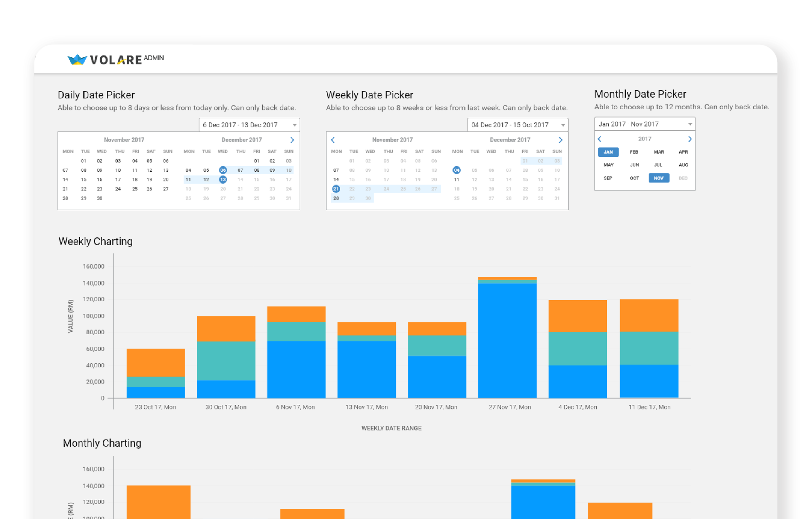Select MAR in the monthly picker

pyautogui.click(x=659, y=152)
